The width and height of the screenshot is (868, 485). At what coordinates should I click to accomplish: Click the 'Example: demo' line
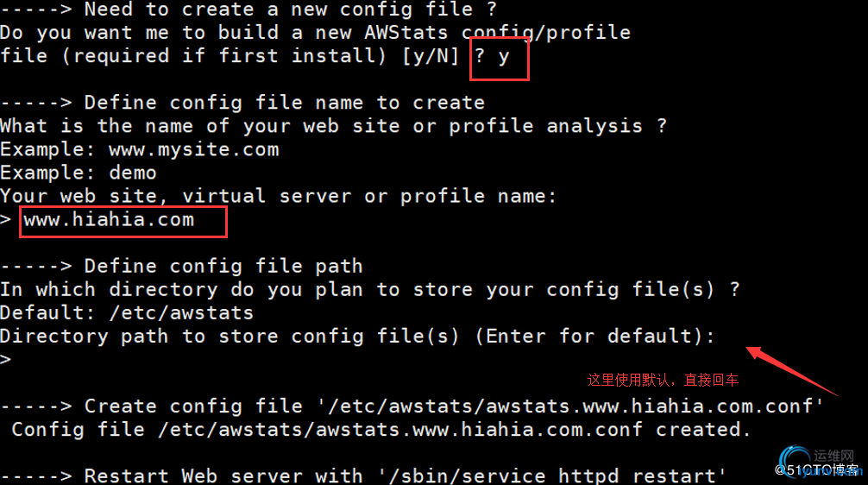[78, 173]
